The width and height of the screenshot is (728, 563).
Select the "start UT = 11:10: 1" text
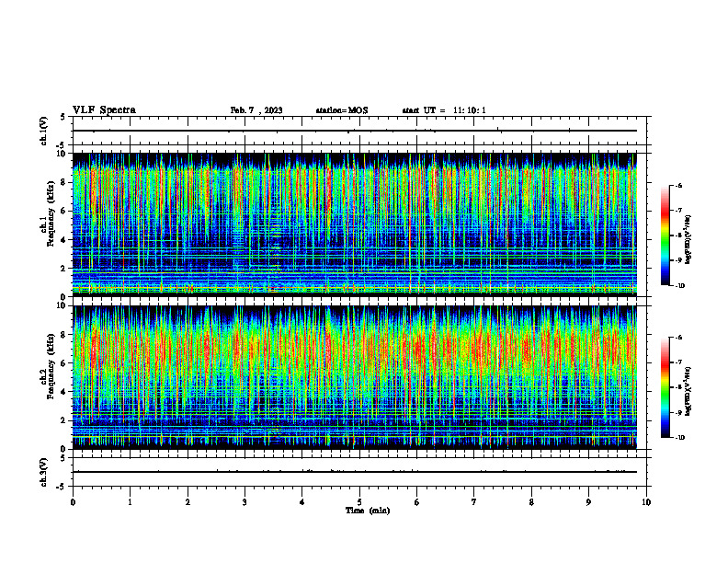coord(444,110)
